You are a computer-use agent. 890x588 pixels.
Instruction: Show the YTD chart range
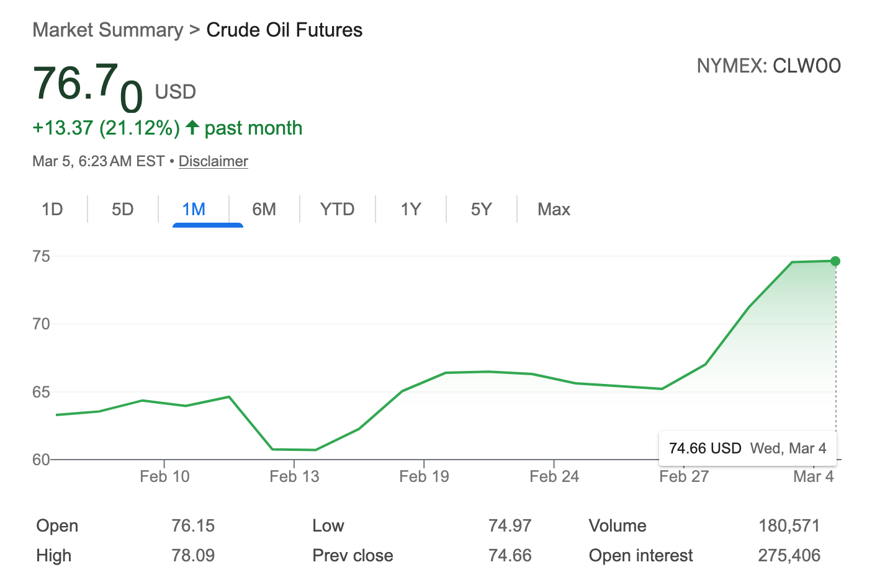point(337,209)
